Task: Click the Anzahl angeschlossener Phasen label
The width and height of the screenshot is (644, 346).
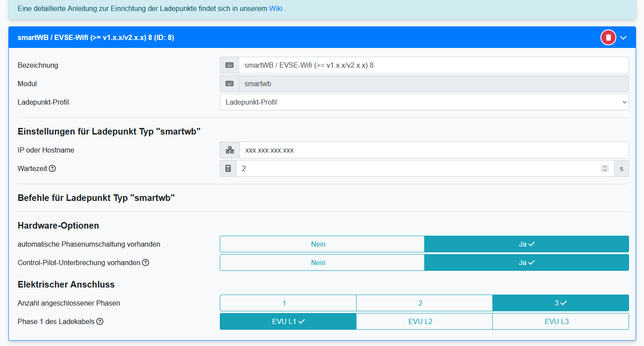Action: tap(69, 303)
